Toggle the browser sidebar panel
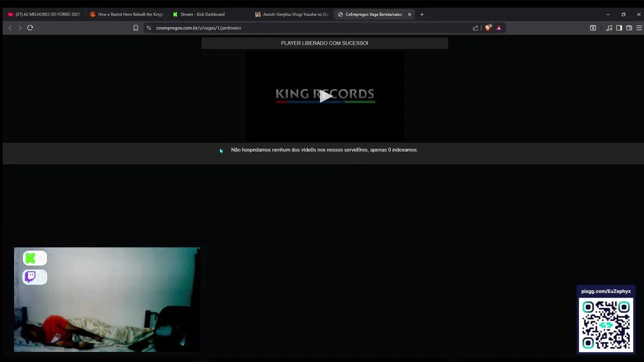 point(619,28)
